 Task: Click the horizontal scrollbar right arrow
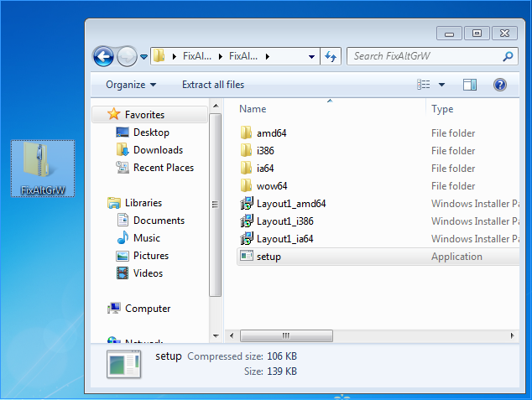pyautogui.click(x=512, y=335)
